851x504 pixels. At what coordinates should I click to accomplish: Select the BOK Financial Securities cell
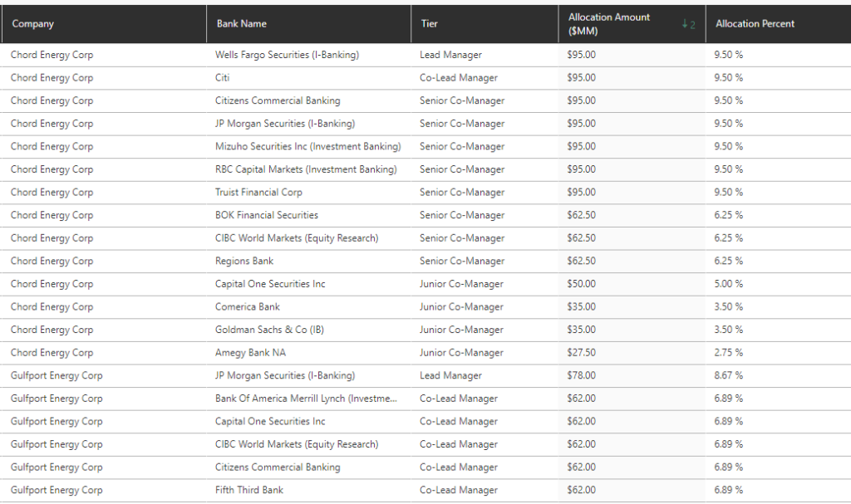pos(266,215)
